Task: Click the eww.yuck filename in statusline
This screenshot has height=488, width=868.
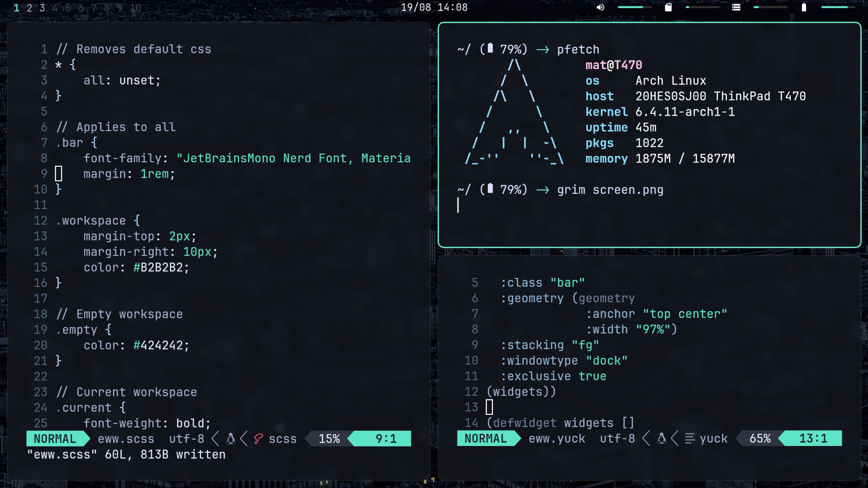Action: (x=557, y=439)
